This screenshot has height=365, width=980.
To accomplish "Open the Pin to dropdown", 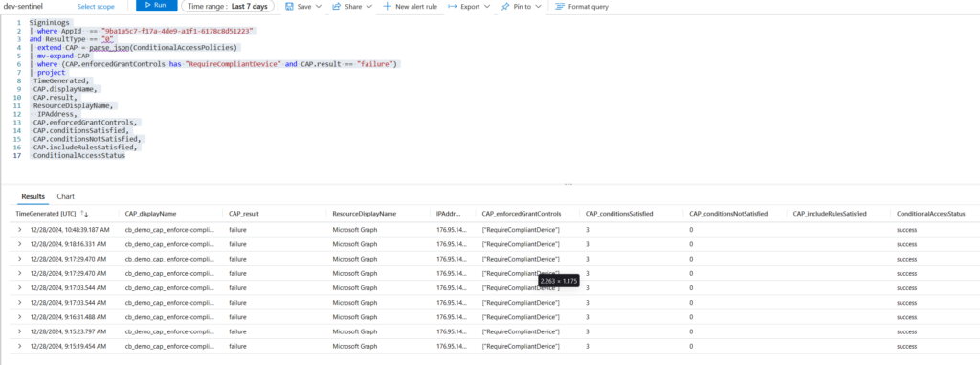I will point(521,7).
